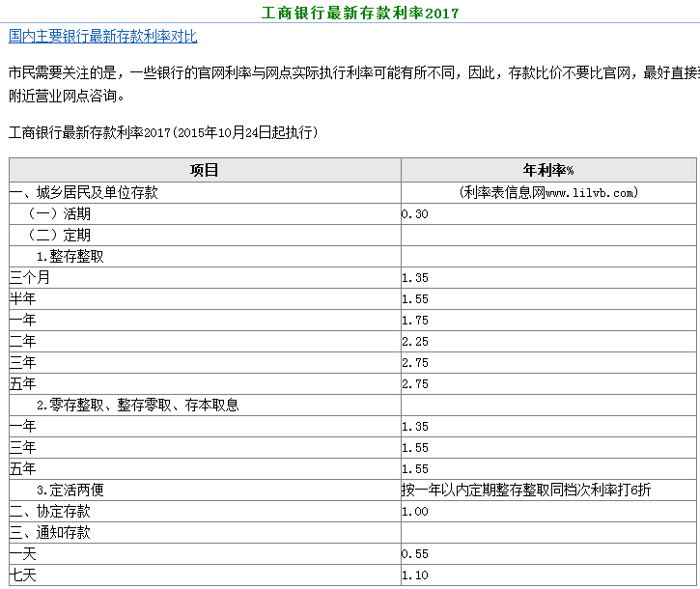Screen dimensions: 700x589
Task: Select the 年利率% column header
Action: pyautogui.click(x=548, y=170)
